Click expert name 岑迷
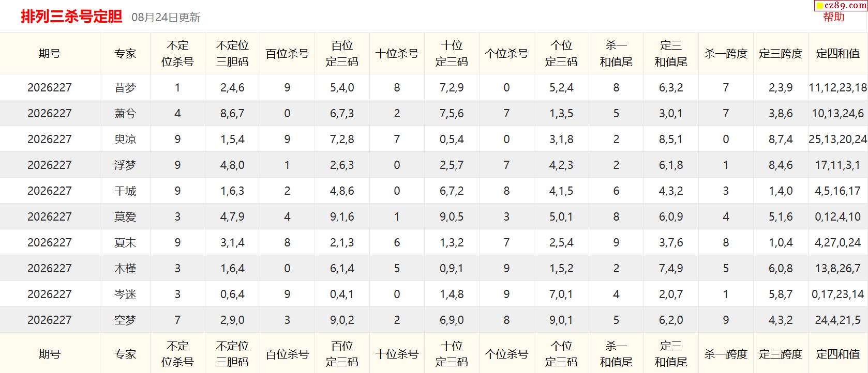 pos(125,294)
